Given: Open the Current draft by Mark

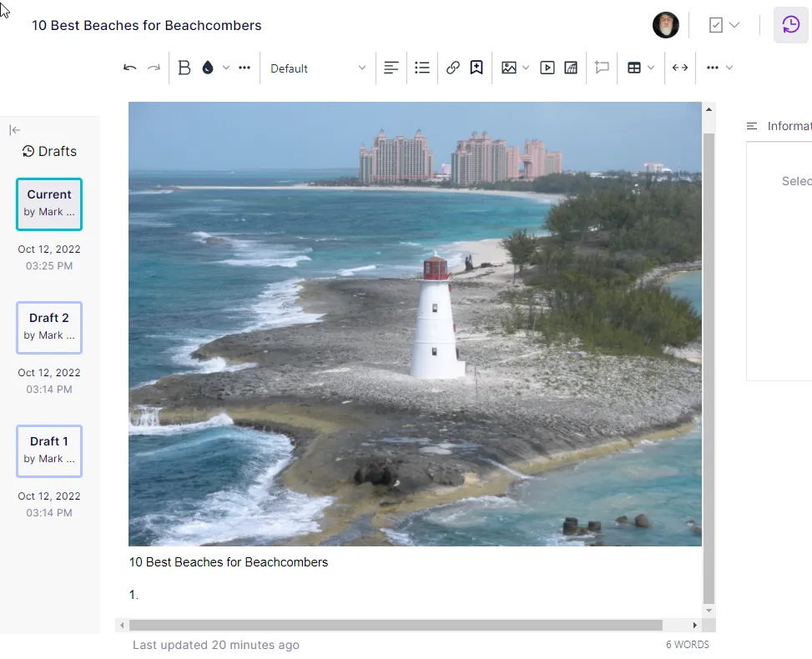Looking at the screenshot, I should pos(49,204).
